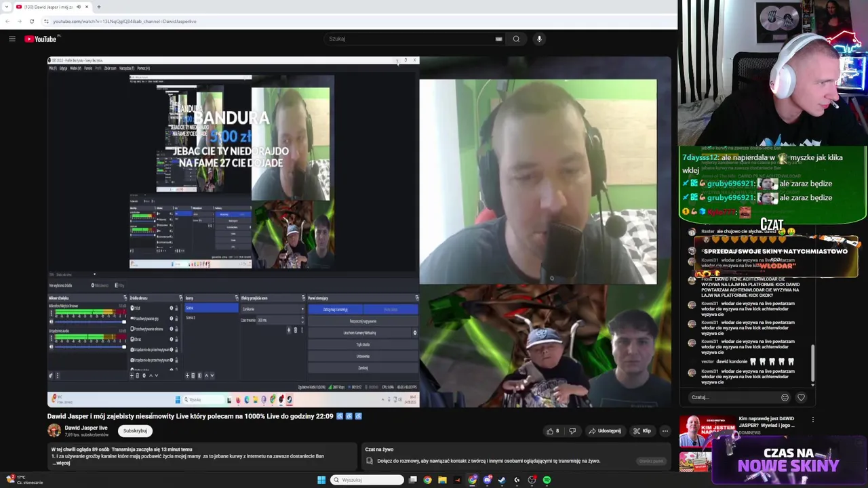Go back in the browser
The width and height of the screenshot is (868, 488).
tap(7, 21)
